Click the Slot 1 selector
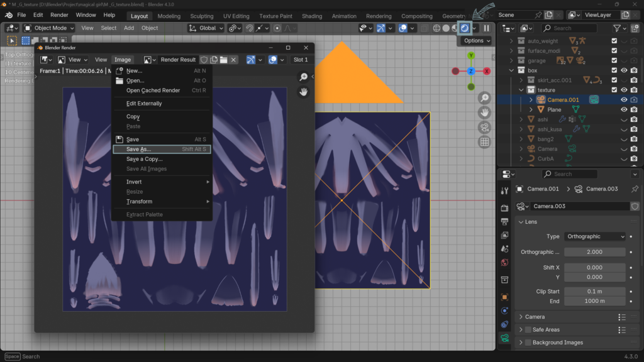This screenshot has height=362, width=644. 301,60
